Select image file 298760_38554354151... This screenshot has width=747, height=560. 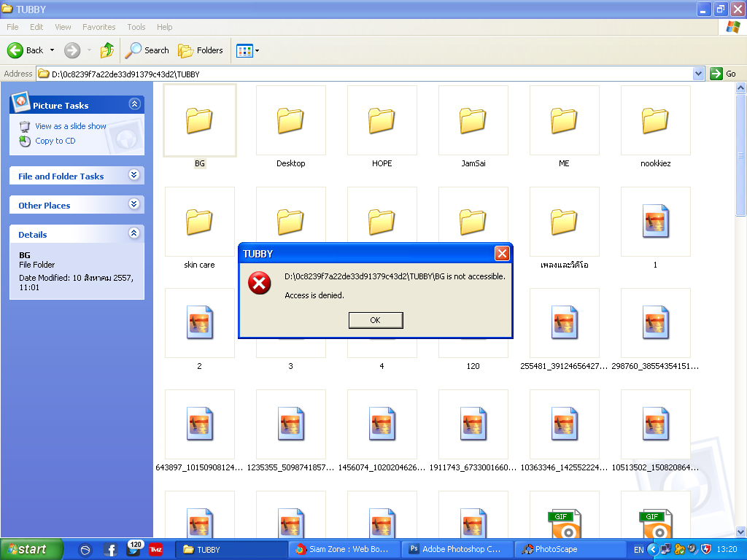pyautogui.click(x=656, y=329)
